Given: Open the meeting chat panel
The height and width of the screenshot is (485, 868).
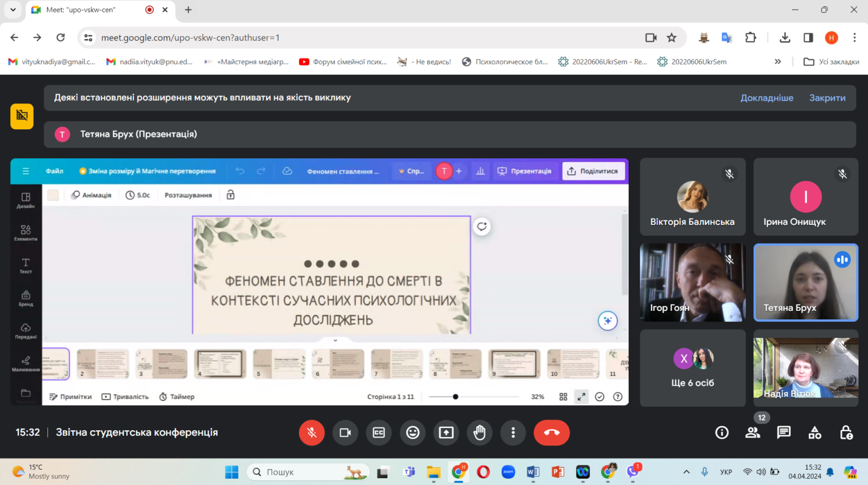Looking at the screenshot, I should pyautogui.click(x=784, y=432).
